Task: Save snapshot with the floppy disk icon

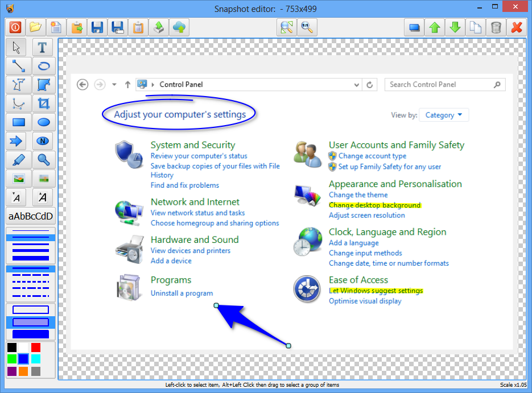Action: pos(97,27)
